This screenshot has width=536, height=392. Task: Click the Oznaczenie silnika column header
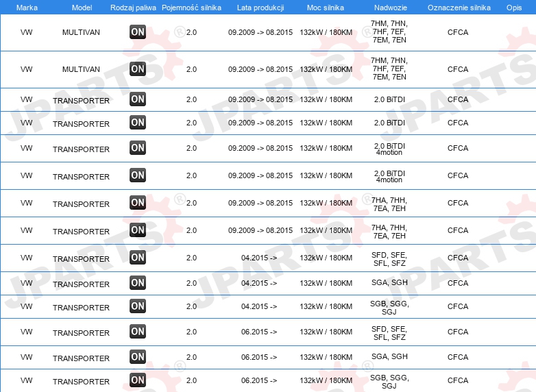pyautogui.click(x=459, y=8)
